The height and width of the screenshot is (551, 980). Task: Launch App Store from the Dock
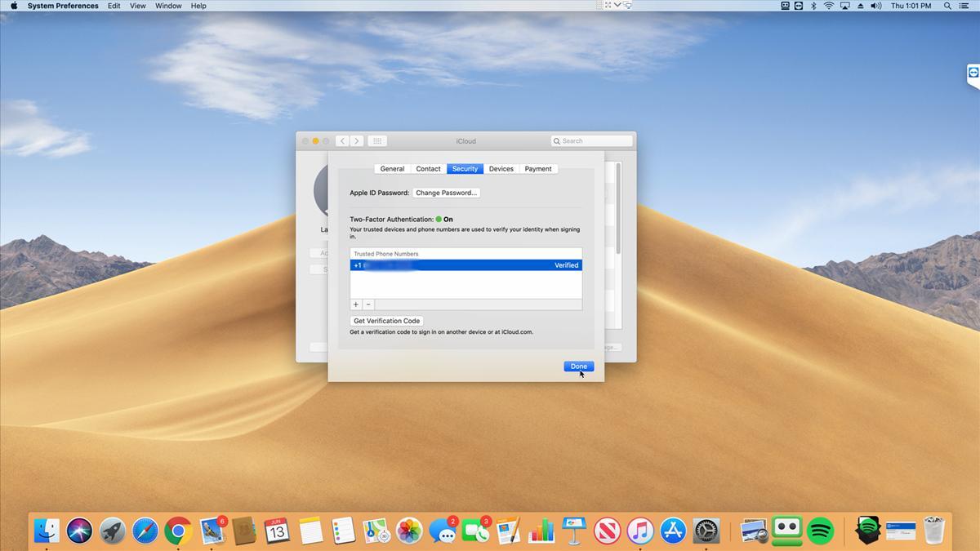(x=673, y=531)
